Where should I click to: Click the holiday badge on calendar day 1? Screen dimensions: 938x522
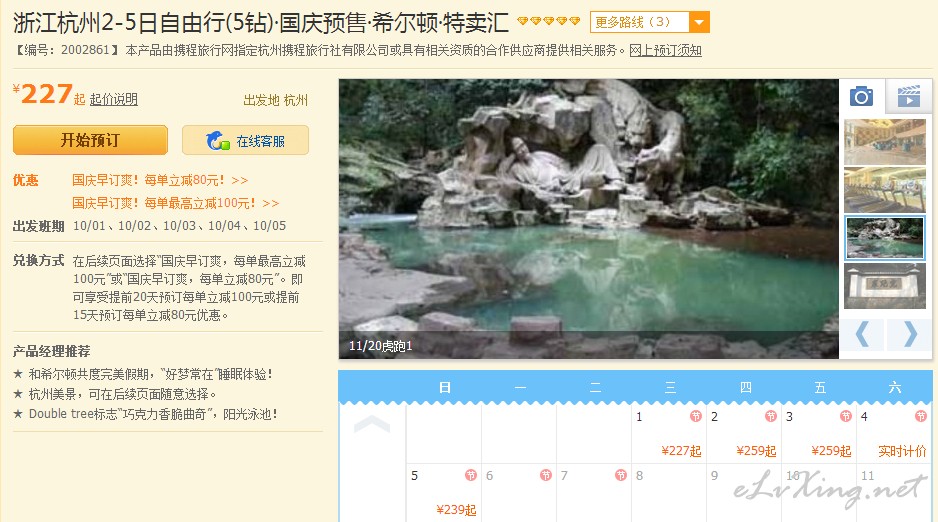click(x=696, y=416)
